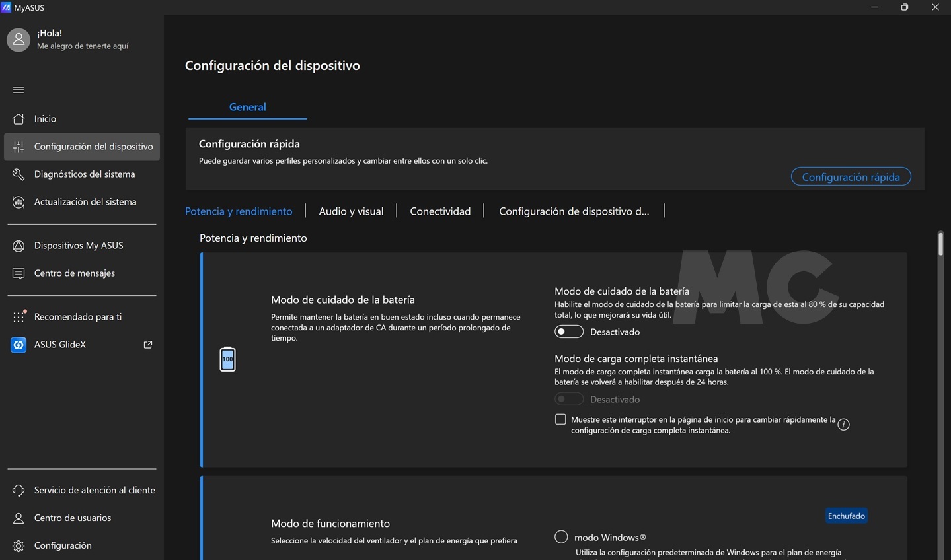
Task: Open the Conectividad section tab
Action: point(440,211)
